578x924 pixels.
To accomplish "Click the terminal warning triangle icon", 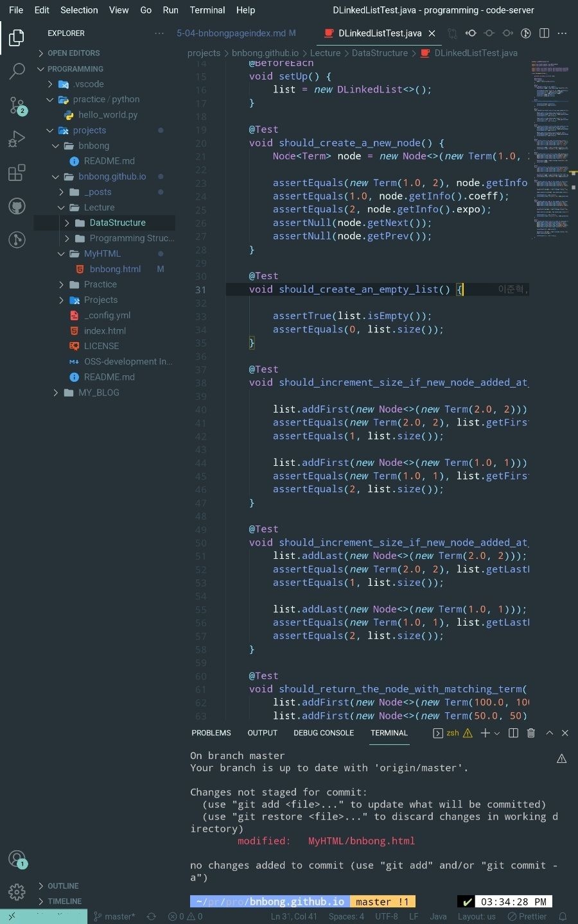I will coord(468,733).
